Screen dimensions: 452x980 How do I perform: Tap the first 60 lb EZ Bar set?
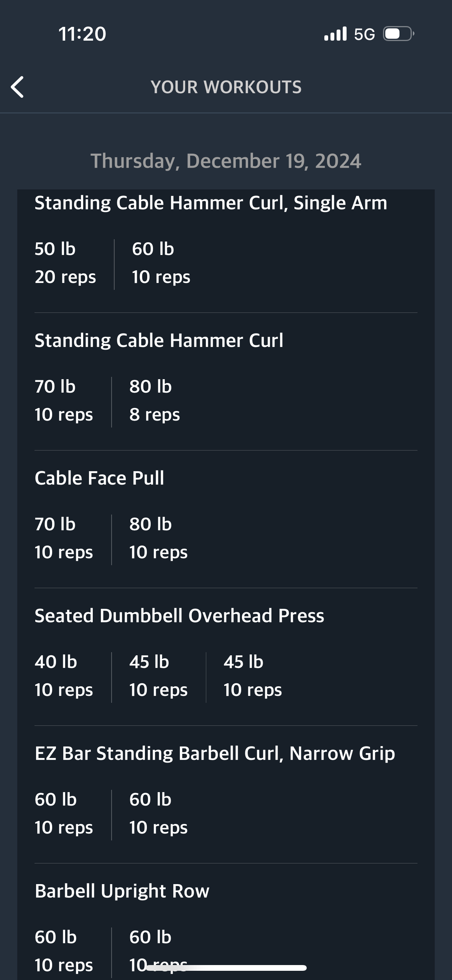click(x=64, y=814)
